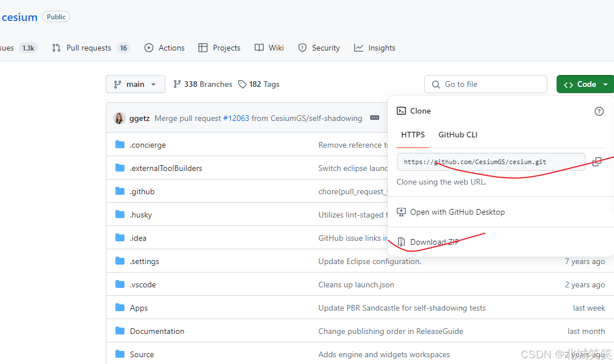Image resolution: width=614 pixels, height=364 pixels.
Task: Click the folder icon beside .concierge
Action: click(x=120, y=145)
